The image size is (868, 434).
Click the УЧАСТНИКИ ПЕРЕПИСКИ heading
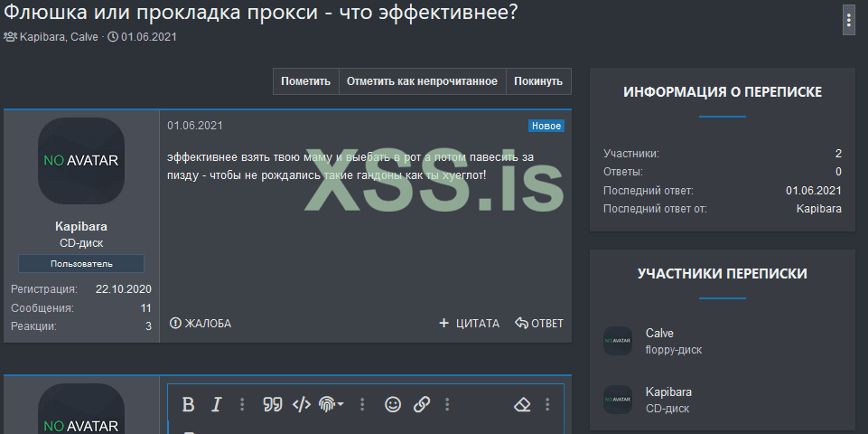pyautogui.click(x=723, y=274)
